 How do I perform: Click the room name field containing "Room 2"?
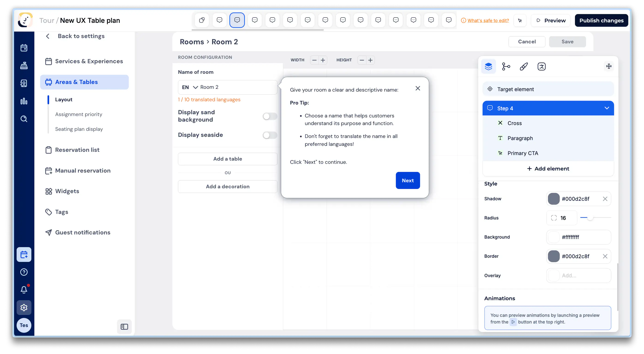[228, 87]
